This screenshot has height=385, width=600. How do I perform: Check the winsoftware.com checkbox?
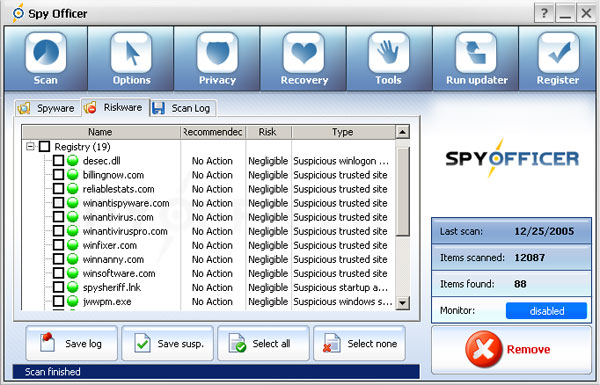pos(58,273)
